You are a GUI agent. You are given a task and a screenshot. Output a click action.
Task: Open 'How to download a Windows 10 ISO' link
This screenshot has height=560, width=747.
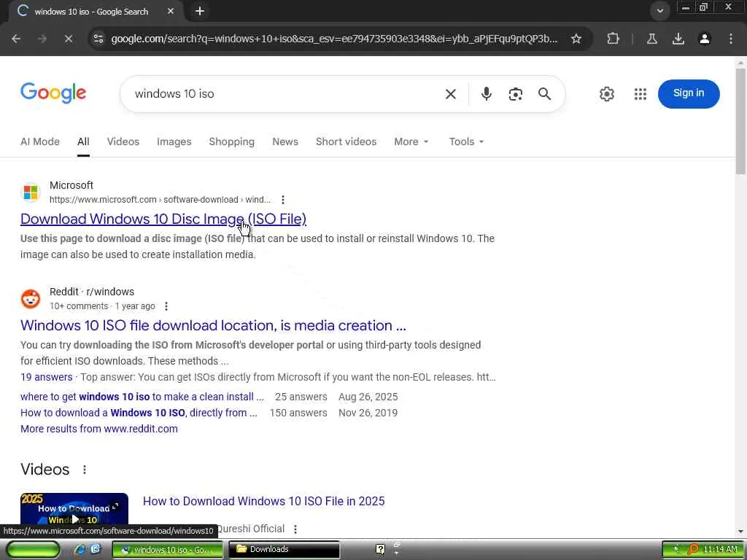point(139,413)
